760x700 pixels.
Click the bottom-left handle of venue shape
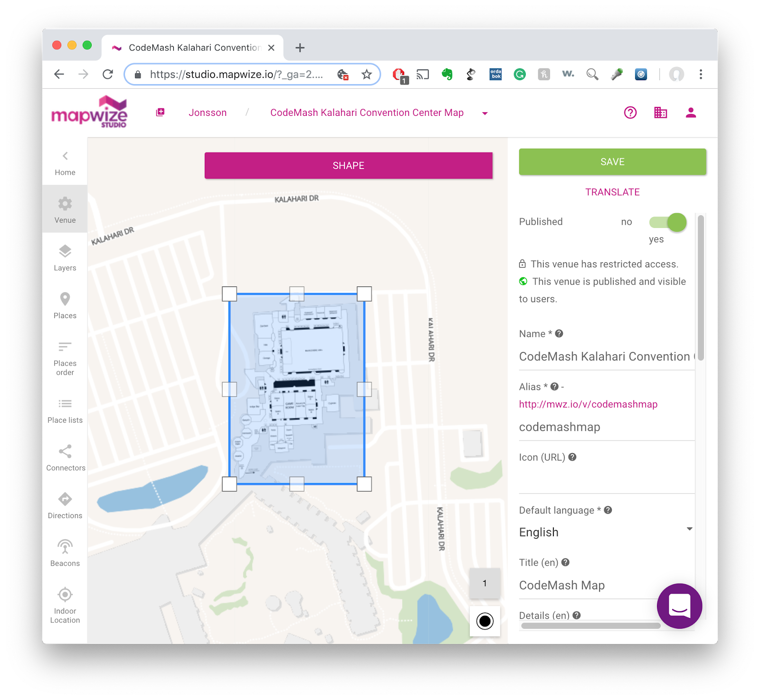pyautogui.click(x=229, y=484)
